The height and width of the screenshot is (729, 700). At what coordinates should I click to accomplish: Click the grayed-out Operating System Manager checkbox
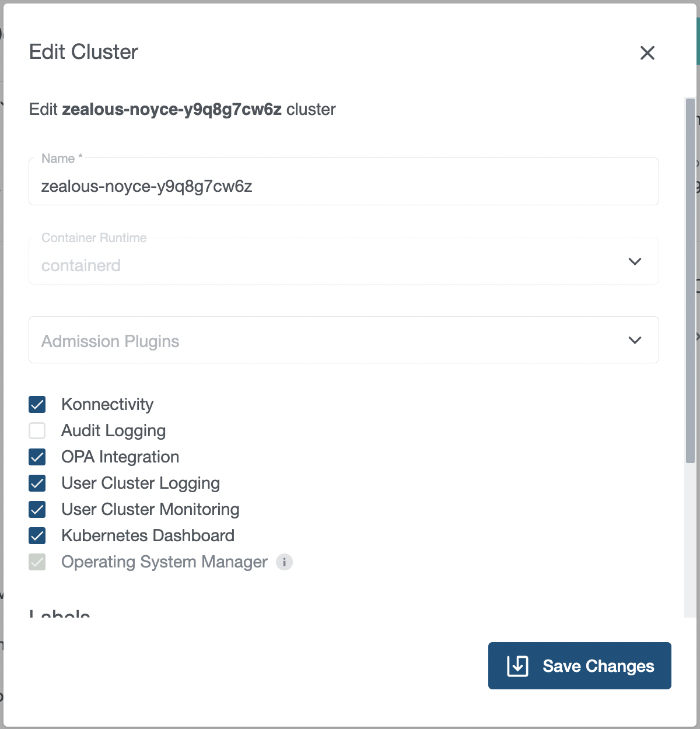[x=37, y=562]
